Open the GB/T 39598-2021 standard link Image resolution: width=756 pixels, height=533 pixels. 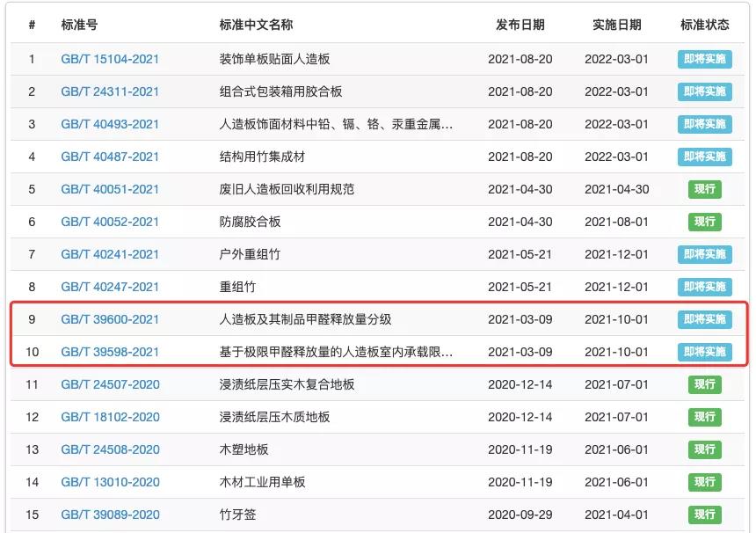coord(110,352)
